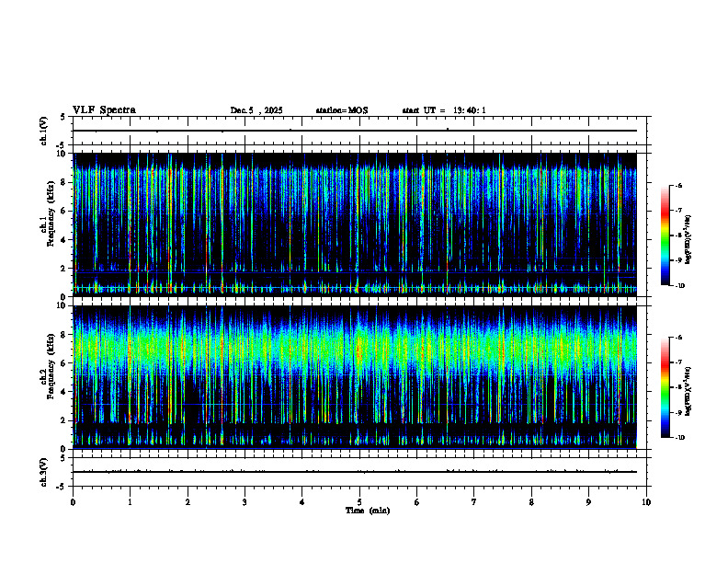The width and height of the screenshot is (728, 563).
Task: Click time axis tick label '9'
Action: coord(588,502)
